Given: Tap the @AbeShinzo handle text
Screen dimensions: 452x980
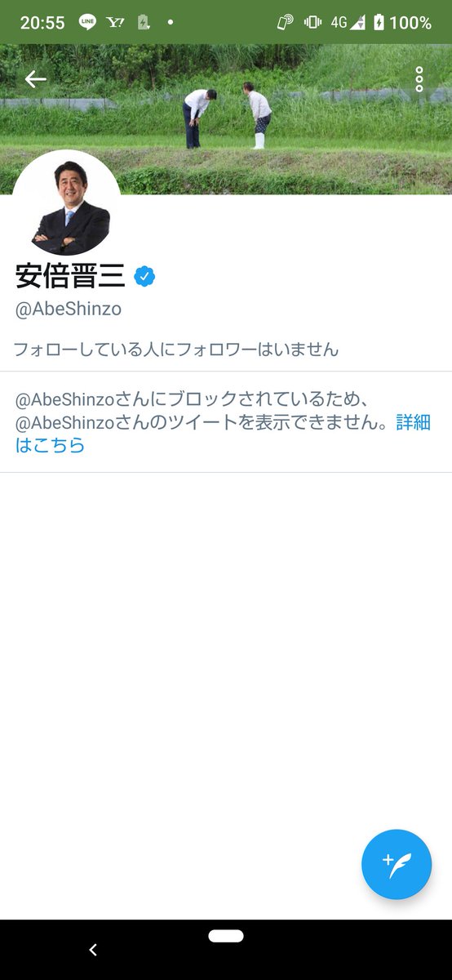Looking at the screenshot, I should [69, 310].
